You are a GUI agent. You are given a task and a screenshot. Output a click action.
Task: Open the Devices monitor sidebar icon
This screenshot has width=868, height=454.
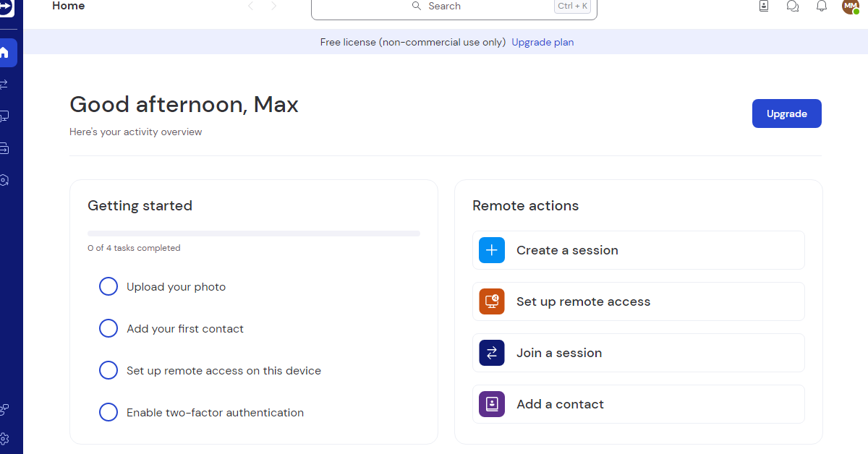[4, 116]
